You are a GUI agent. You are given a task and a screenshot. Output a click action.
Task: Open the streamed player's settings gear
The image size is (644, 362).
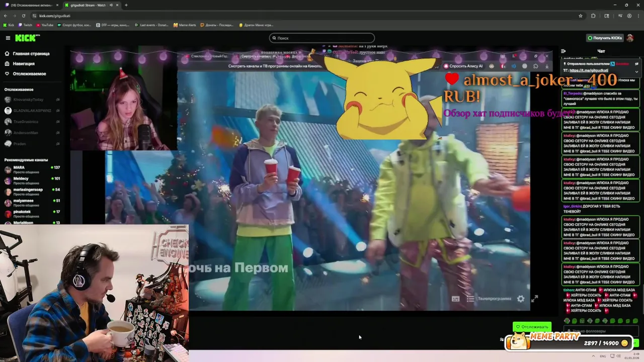pyautogui.click(x=521, y=299)
